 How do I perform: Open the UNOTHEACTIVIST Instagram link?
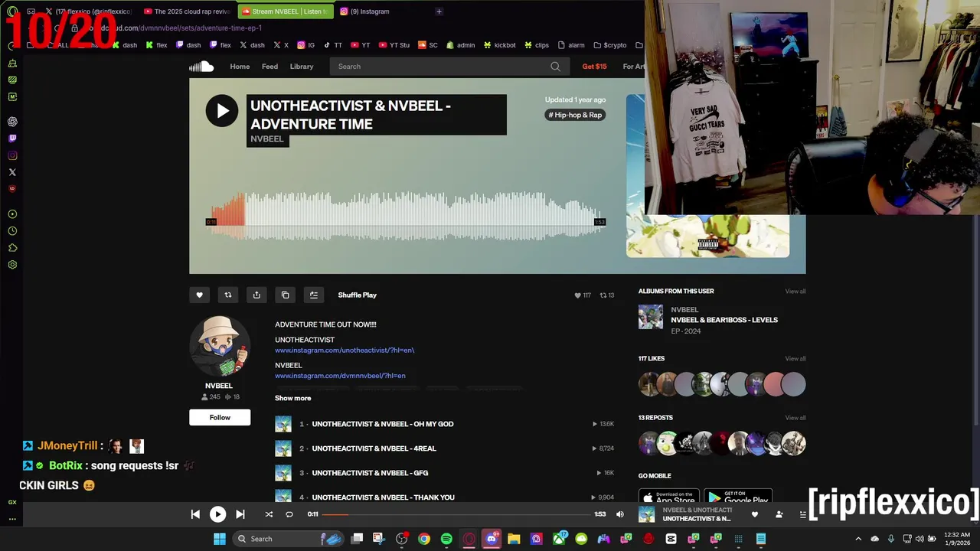click(345, 350)
